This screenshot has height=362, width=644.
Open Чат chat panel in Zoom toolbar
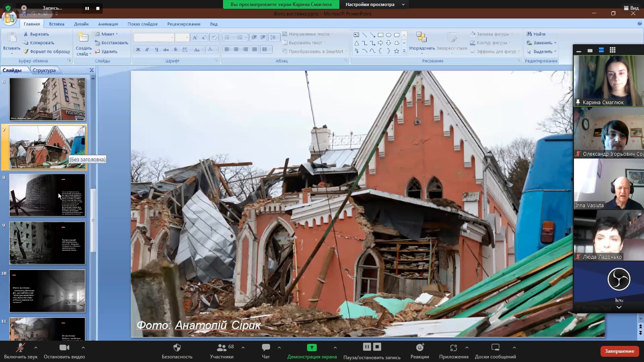266,351
